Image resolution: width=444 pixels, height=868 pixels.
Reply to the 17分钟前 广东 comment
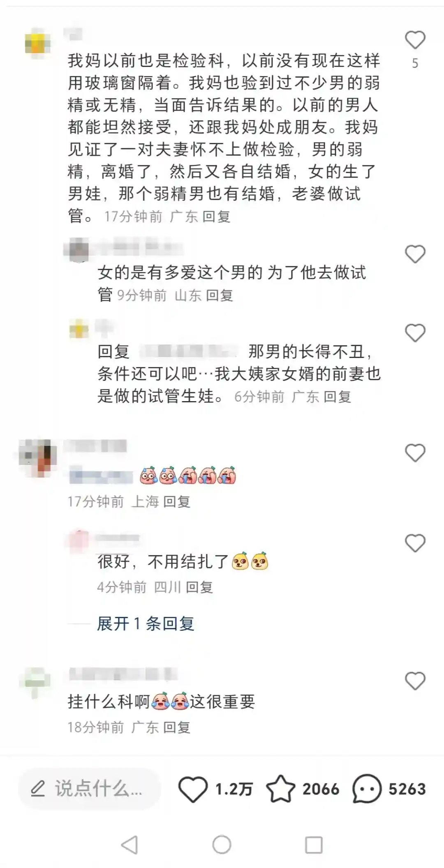click(x=216, y=217)
